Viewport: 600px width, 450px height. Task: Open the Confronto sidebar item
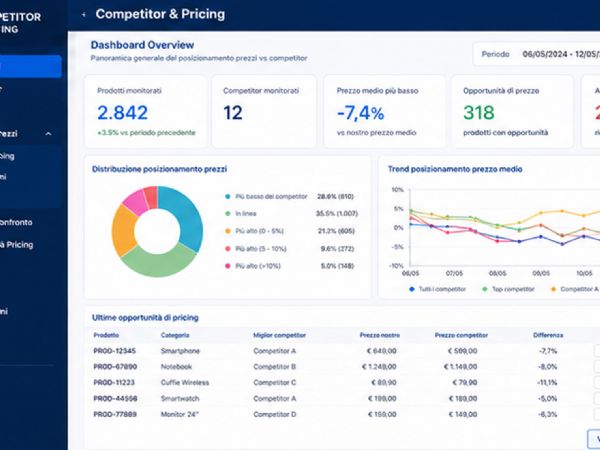(x=16, y=222)
